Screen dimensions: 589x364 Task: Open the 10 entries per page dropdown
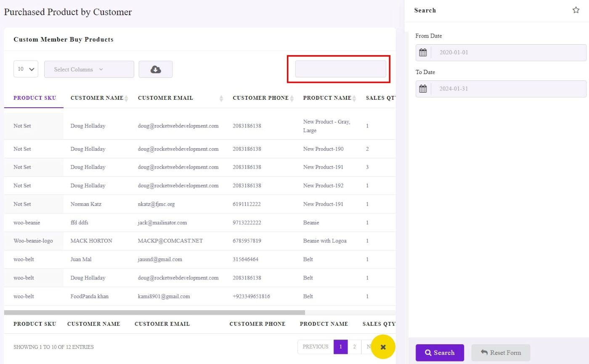coord(26,69)
